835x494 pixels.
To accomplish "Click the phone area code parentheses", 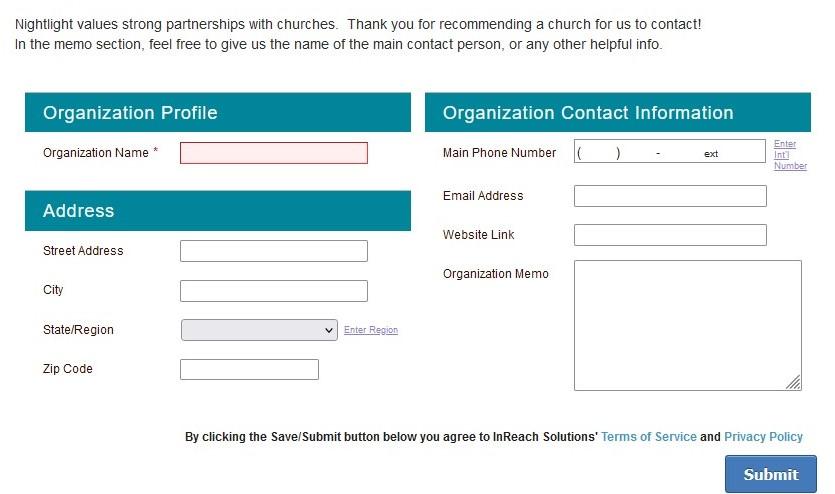I will tap(599, 153).
